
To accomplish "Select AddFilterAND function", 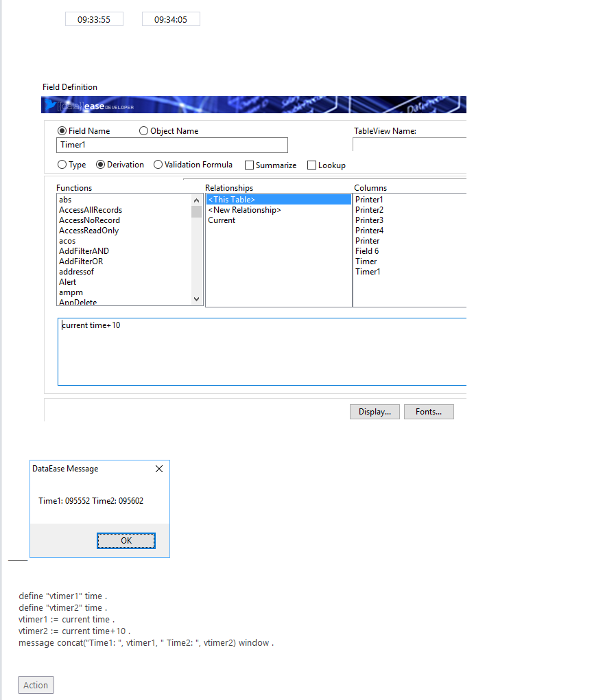I will coord(84,251).
